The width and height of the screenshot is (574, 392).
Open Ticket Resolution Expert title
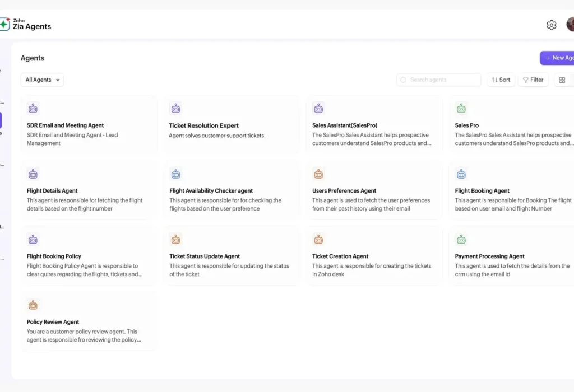(203, 125)
